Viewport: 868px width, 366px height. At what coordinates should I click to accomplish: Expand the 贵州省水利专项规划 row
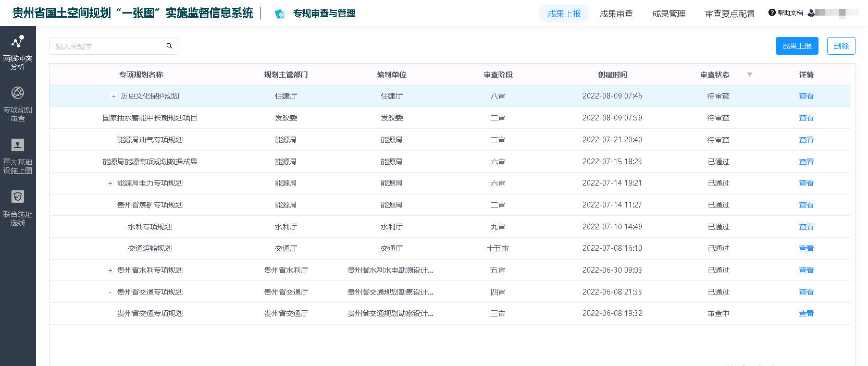point(110,270)
